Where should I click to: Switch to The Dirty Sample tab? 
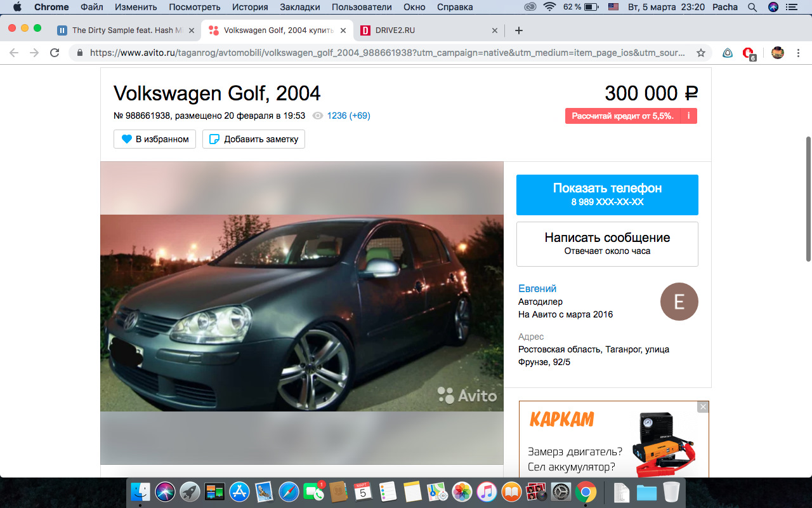click(126, 30)
